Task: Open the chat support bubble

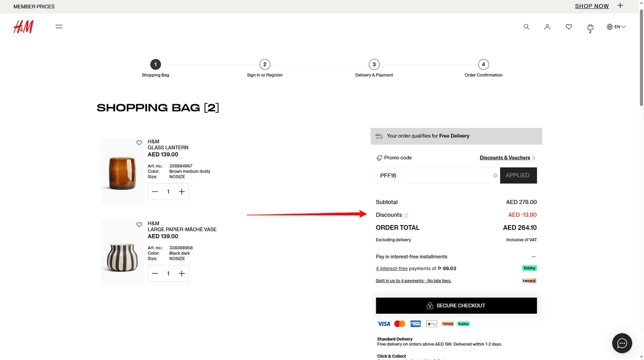Action: 622,343
